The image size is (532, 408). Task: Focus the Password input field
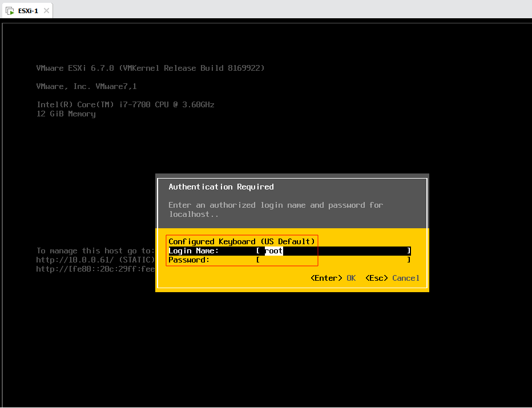click(333, 260)
